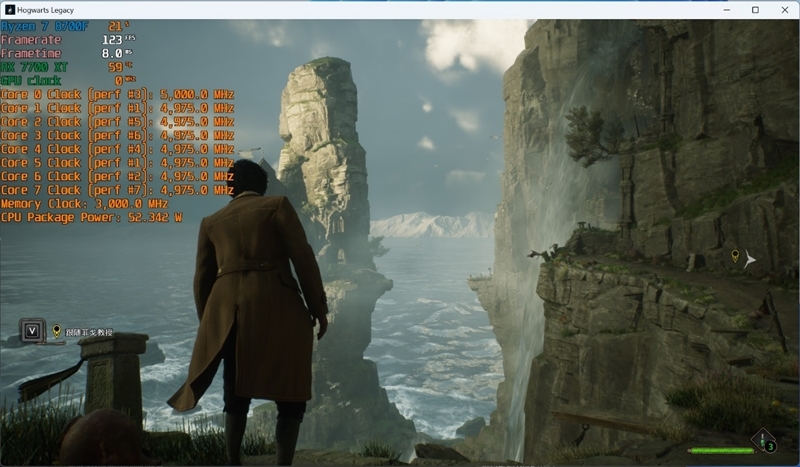The height and width of the screenshot is (467, 800).
Task: Minimize the Hogwarts Legacy window
Action: [x=727, y=10]
